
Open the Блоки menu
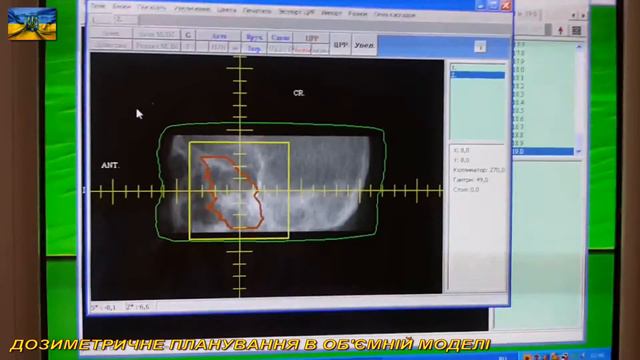pyautogui.click(x=121, y=6)
